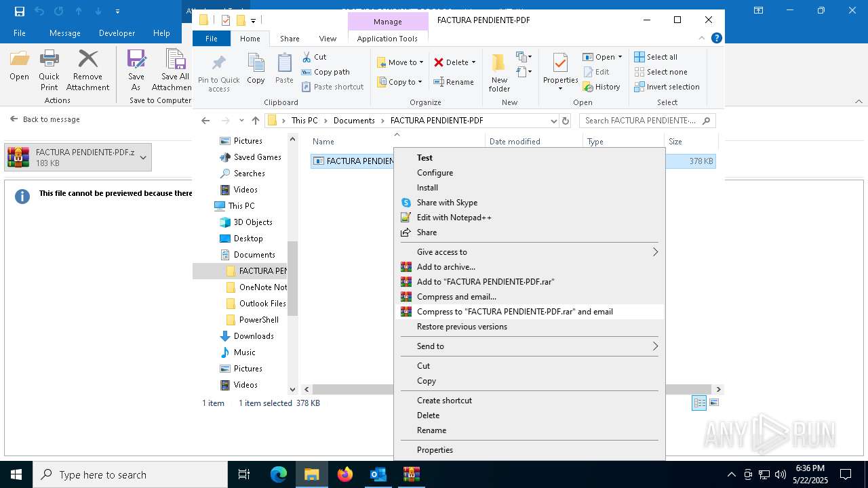Choose Edit with Notepad++ menu entry
Screen dimensions: 868x488
529,218
